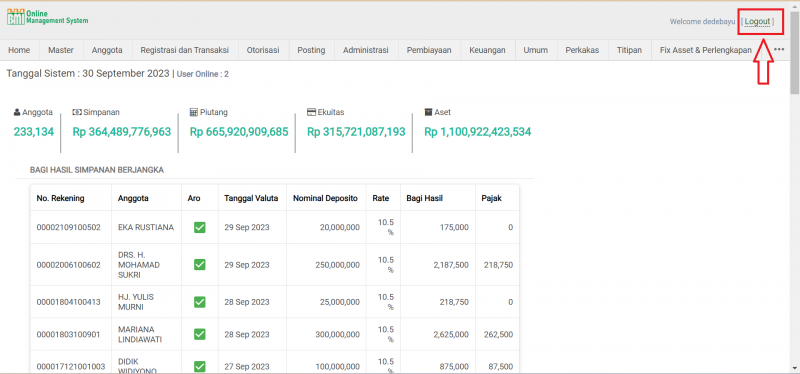Click the Aset archive icon
This screenshot has height=374, width=800.
[428, 112]
